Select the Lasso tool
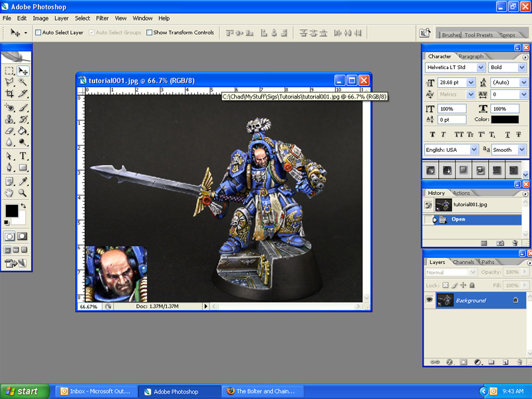This screenshot has width=532, height=399. pos(9,82)
